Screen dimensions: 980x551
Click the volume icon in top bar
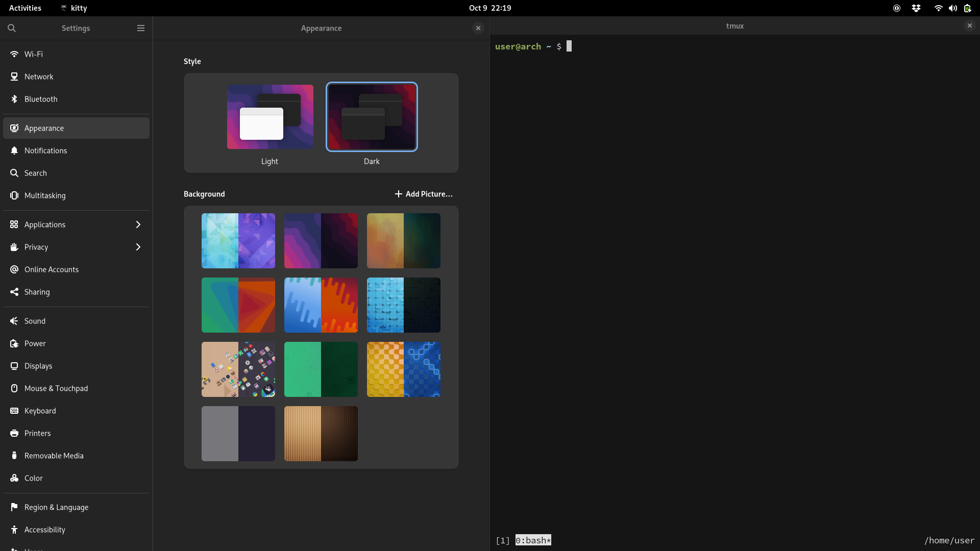(952, 8)
